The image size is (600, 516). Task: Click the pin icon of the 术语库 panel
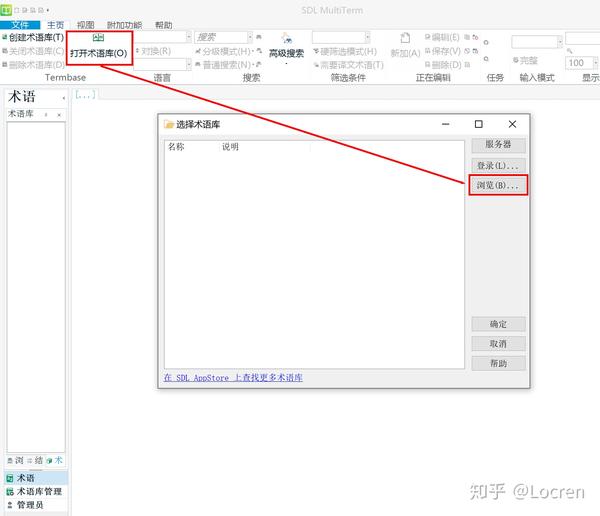click(46, 114)
